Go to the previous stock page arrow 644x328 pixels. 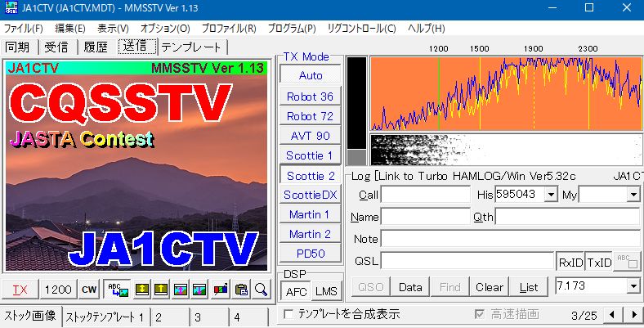(612, 315)
